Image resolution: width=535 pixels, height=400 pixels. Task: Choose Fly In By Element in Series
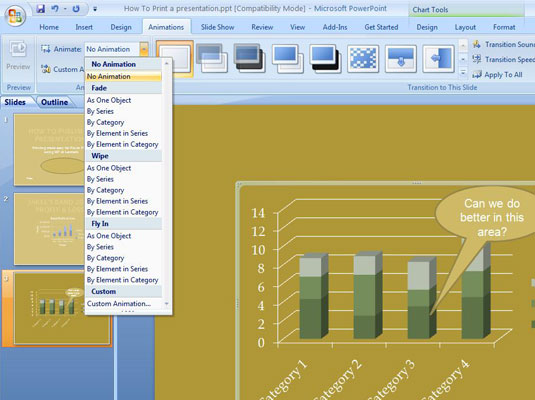tap(124, 269)
